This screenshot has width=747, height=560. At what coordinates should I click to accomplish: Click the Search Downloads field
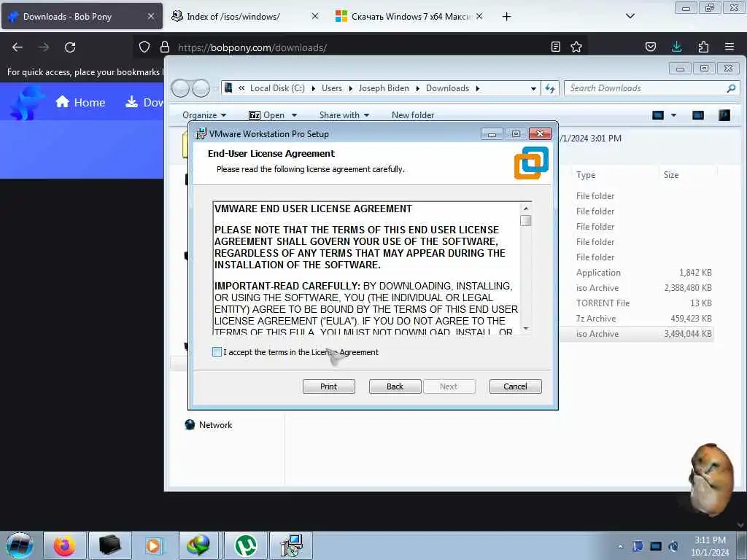[x=646, y=88]
